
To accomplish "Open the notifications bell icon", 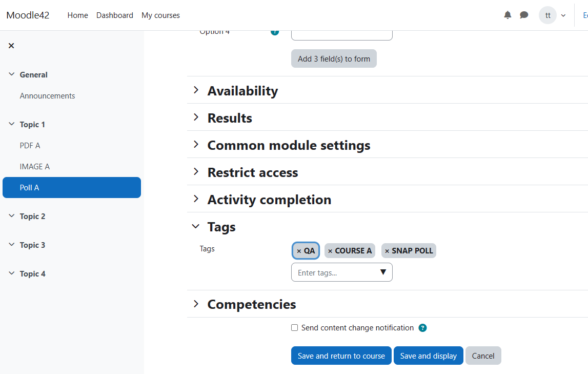I will click(508, 15).
